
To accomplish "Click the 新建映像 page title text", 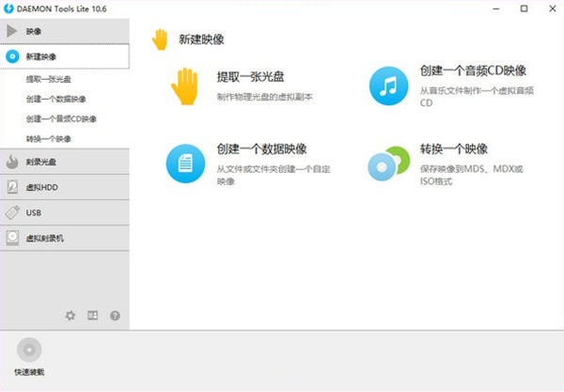I will 201,39.
